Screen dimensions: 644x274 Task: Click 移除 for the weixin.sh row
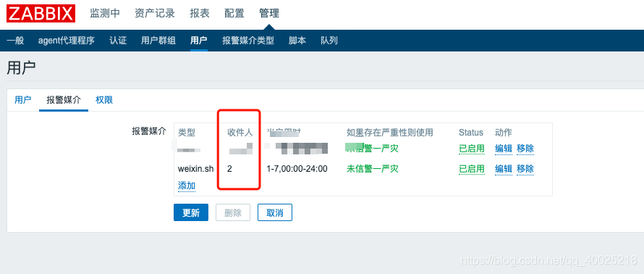pyautogui.click(x=525, y=169)
